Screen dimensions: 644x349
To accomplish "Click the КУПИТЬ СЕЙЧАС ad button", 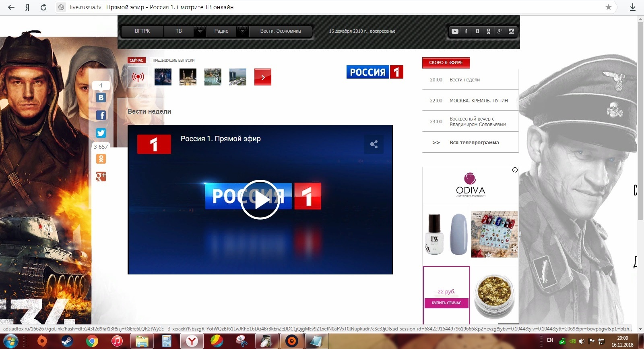I will tap(446, 303).
